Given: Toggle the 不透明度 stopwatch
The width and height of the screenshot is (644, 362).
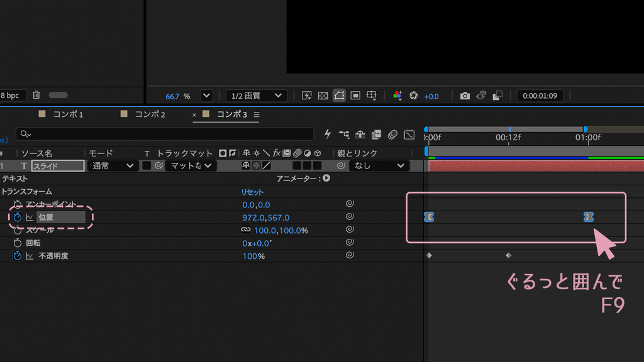Looking at the screenshot, I should click(x=17, y=256).
